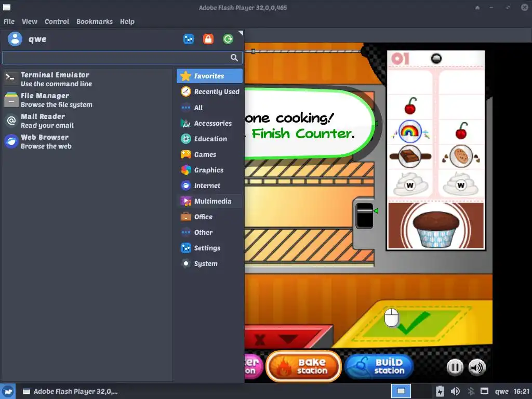
Task: Click the Bluetooth tray icon
Action: click(471, 391)
